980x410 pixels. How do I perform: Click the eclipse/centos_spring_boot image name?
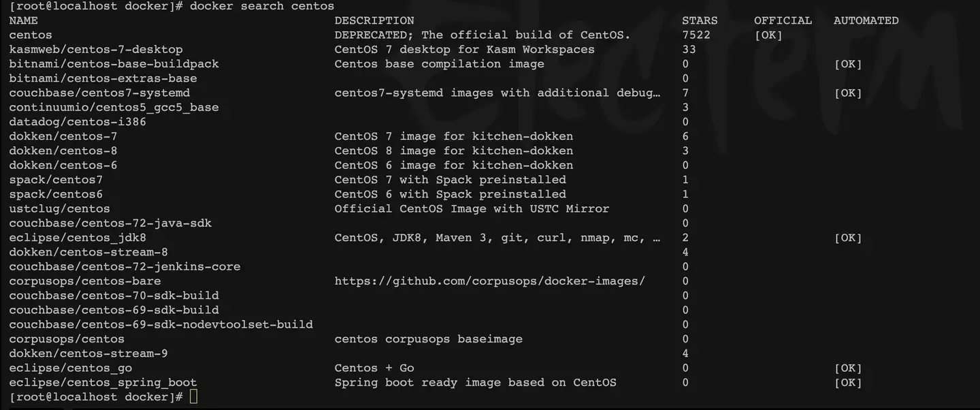point(103,383)
